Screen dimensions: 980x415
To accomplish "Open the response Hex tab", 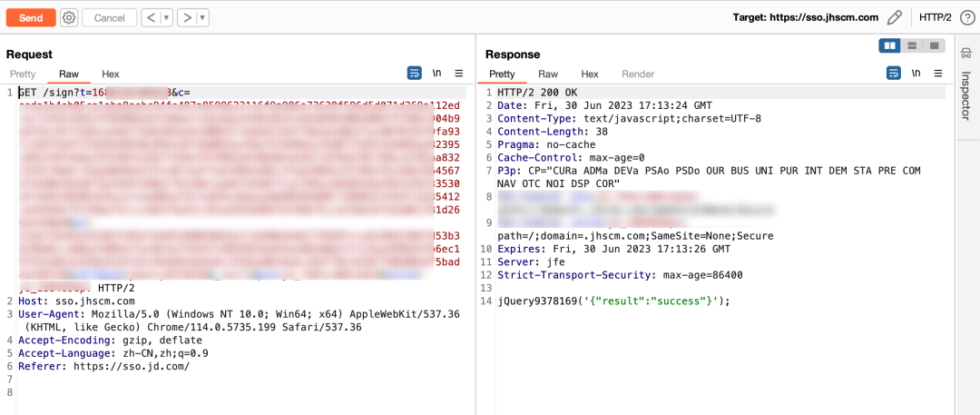I will 590,74.
